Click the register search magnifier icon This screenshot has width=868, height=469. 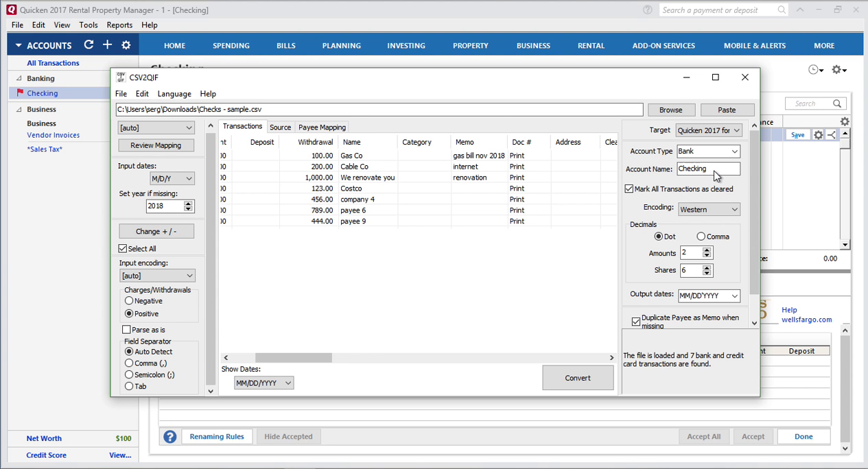tap(837, 104)
